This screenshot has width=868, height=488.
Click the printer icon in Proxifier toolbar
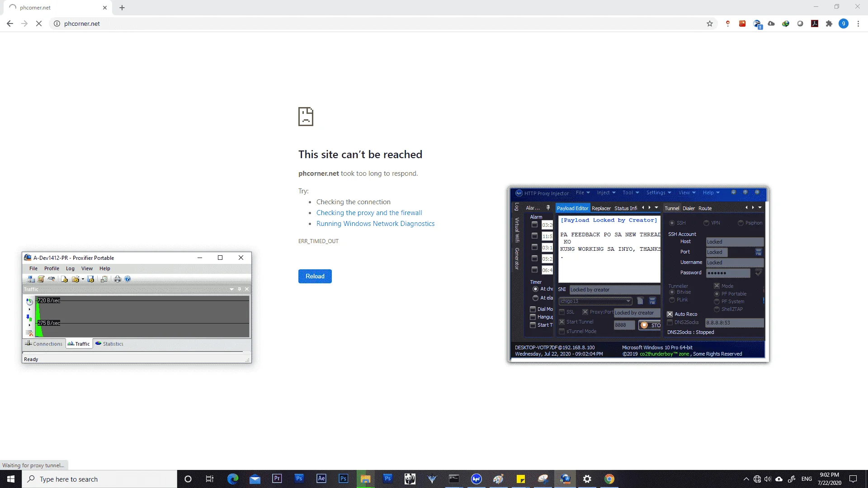coord(118,279)
